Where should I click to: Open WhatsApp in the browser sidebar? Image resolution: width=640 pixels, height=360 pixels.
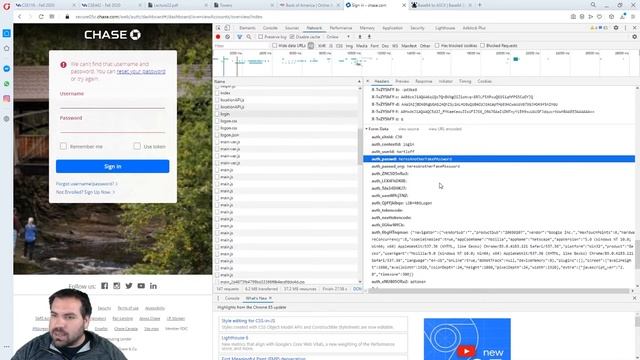[7, 84]
